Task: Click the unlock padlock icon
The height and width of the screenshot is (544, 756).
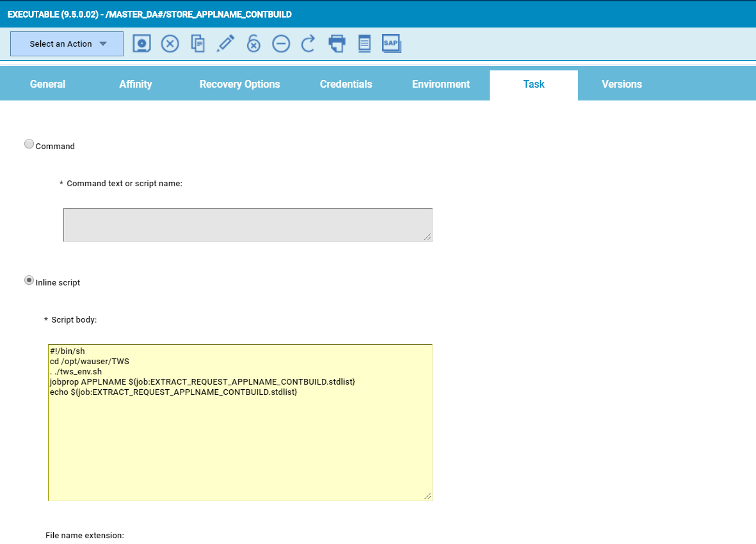Action: pos(253,44)
